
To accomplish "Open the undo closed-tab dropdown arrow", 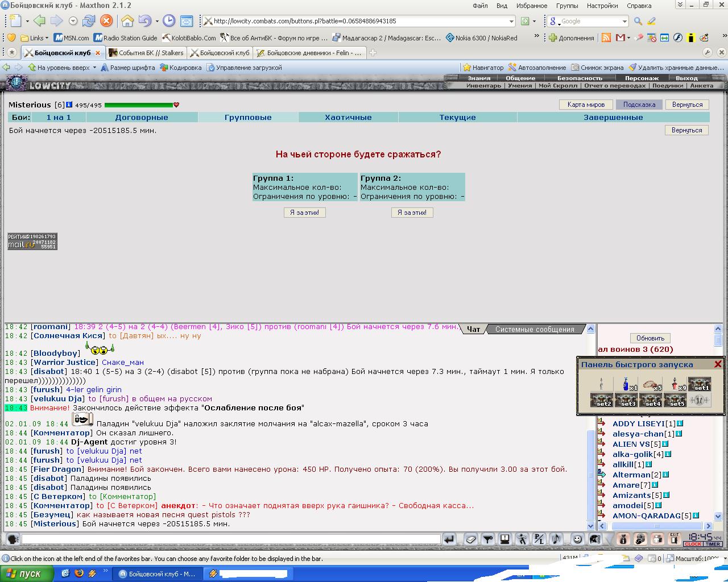I will point(156,21).
